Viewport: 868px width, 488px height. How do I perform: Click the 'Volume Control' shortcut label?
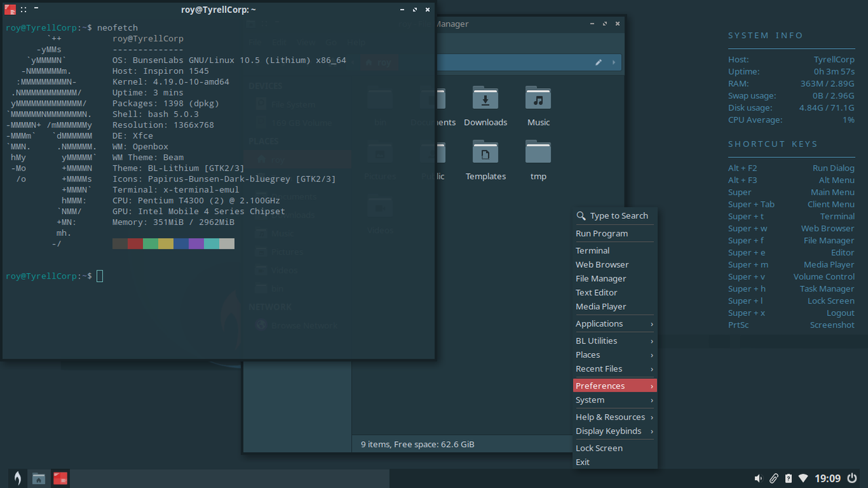[x=824, y=277]
